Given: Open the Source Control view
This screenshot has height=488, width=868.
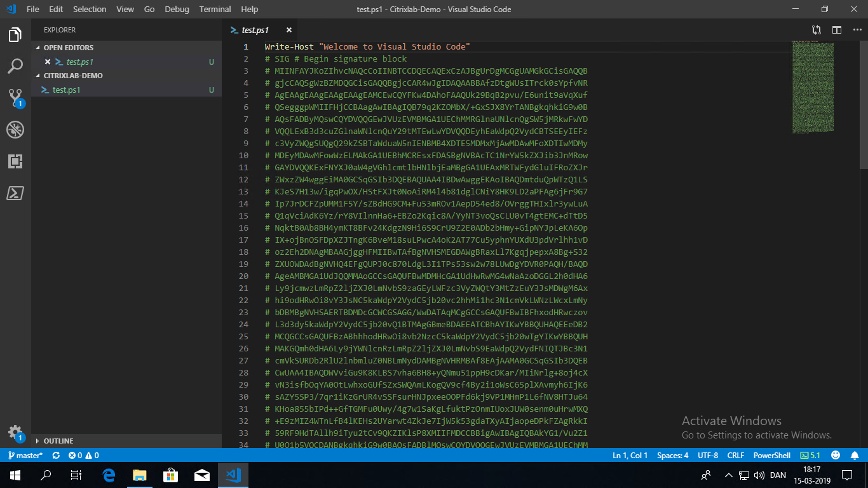Looking at the screenshot, I should click(x=15, y=98).
